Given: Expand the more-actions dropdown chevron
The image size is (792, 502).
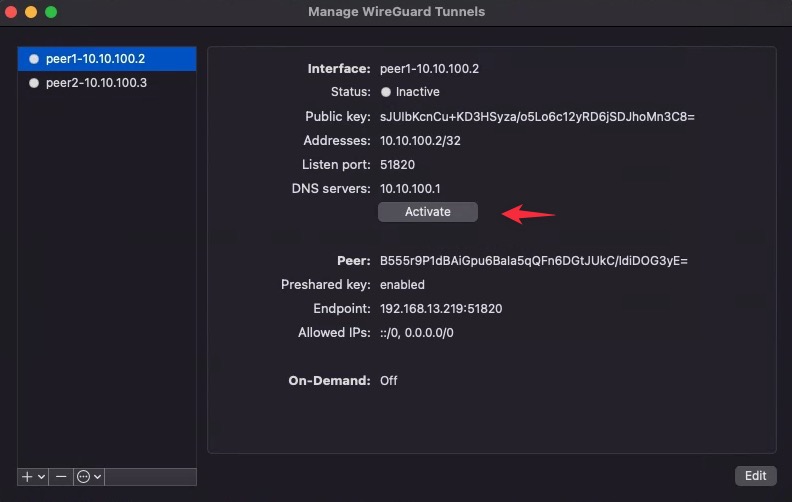Looking at the screenshot, I should (97, 476).
